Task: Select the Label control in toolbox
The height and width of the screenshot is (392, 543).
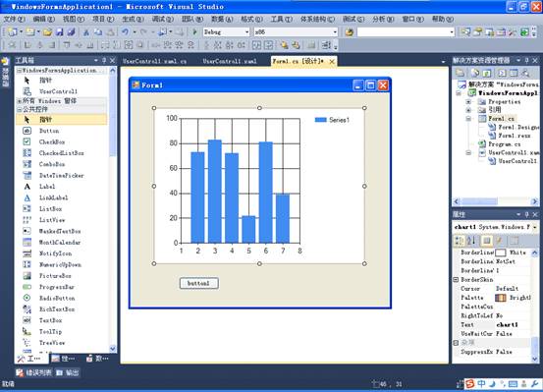Action: 47,187
